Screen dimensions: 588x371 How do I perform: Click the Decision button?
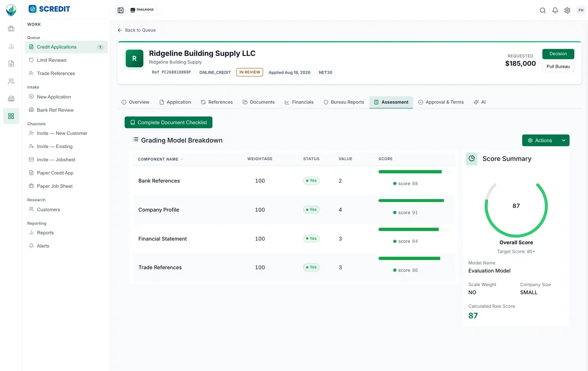[x=558, y=54]
